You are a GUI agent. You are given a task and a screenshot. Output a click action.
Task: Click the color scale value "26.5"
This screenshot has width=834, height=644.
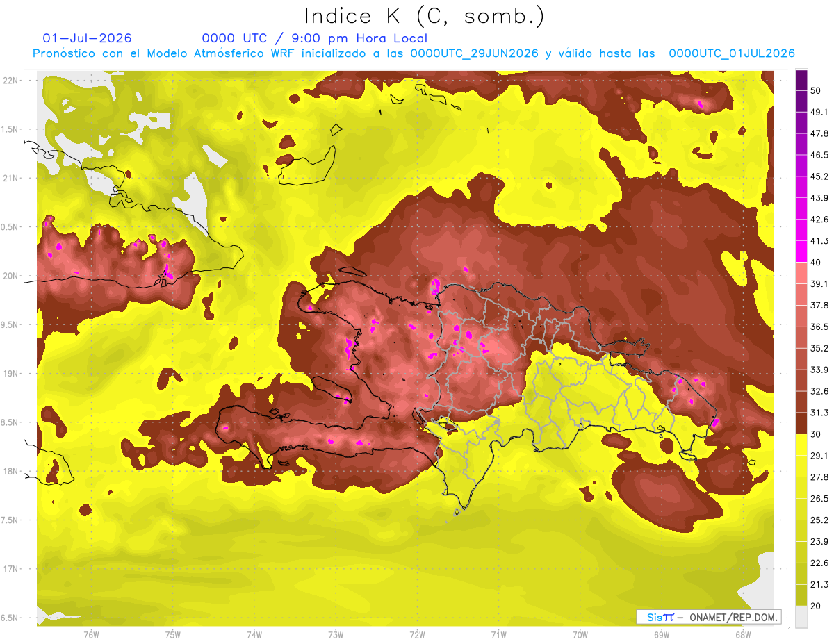(819, 499)
